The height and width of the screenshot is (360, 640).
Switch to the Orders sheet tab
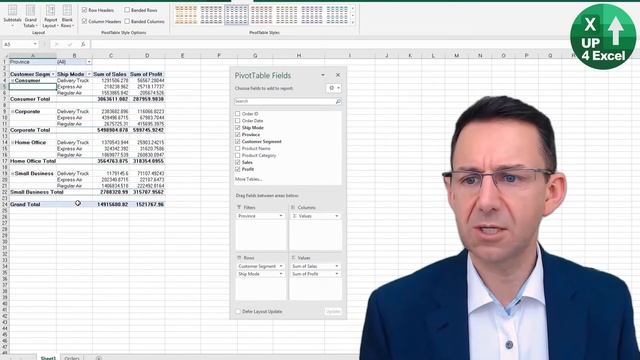click(72, 358)
